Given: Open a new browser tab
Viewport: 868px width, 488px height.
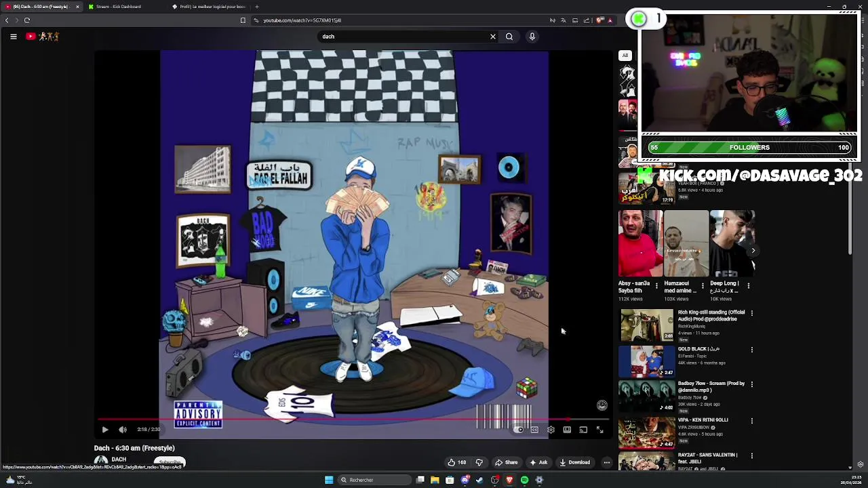Looking at the screenshot, I should click(257, 7).
